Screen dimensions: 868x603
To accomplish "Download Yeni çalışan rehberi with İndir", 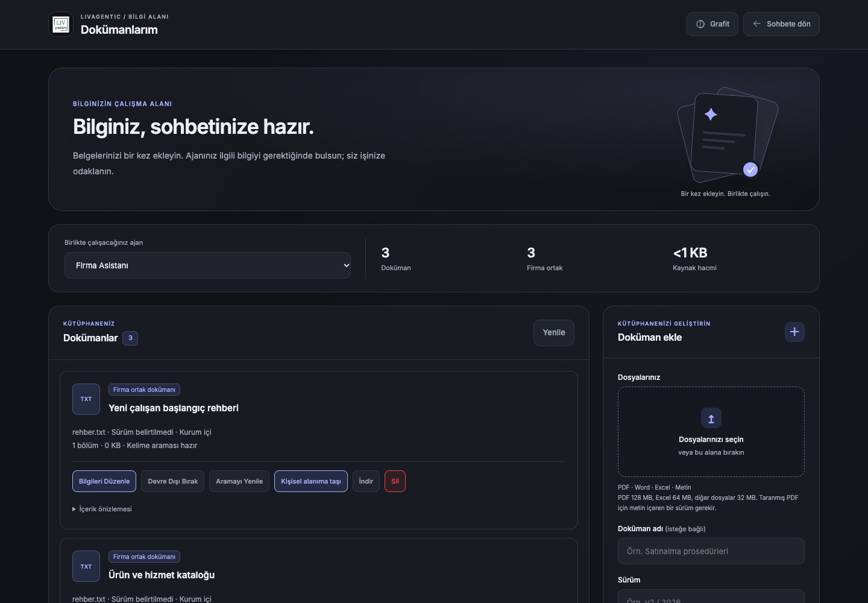I will (366, 481).
